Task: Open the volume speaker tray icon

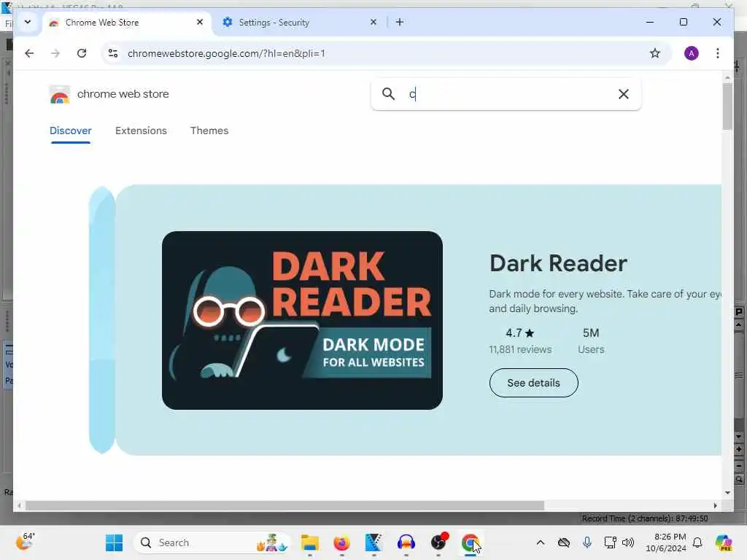Action: [628, 542]
